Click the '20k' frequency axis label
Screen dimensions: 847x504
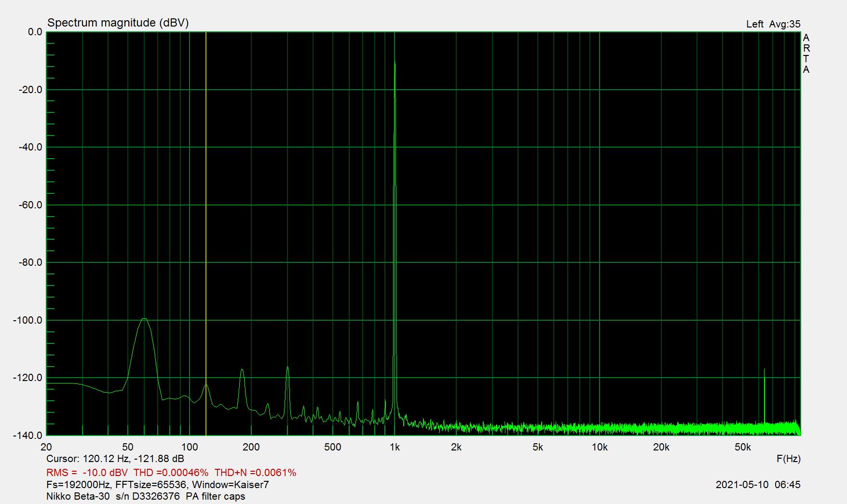[x=661, y=447]
